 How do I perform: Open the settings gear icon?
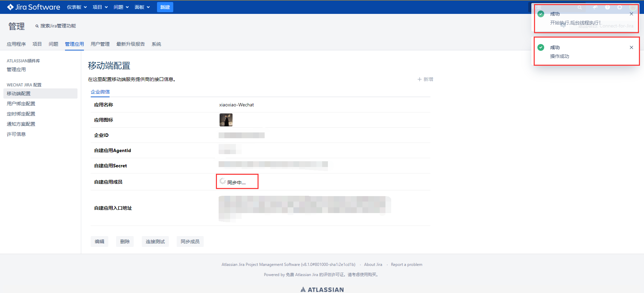coord(620,7)
